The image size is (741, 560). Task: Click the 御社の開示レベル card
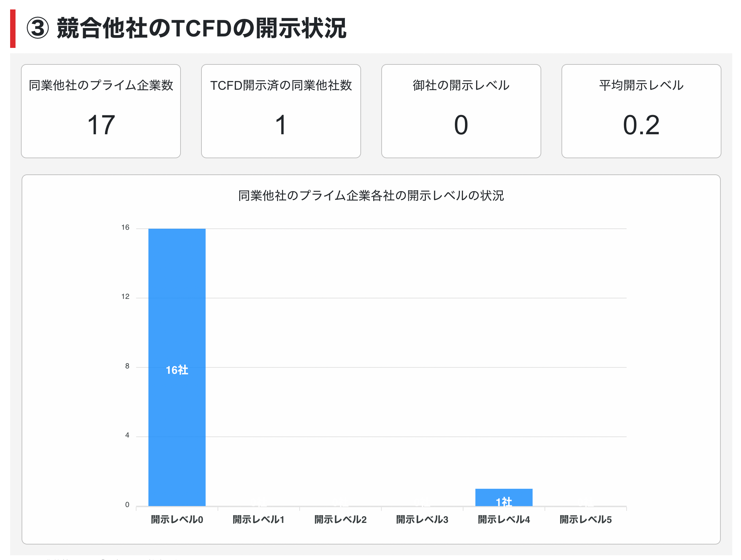pos(461,111)
